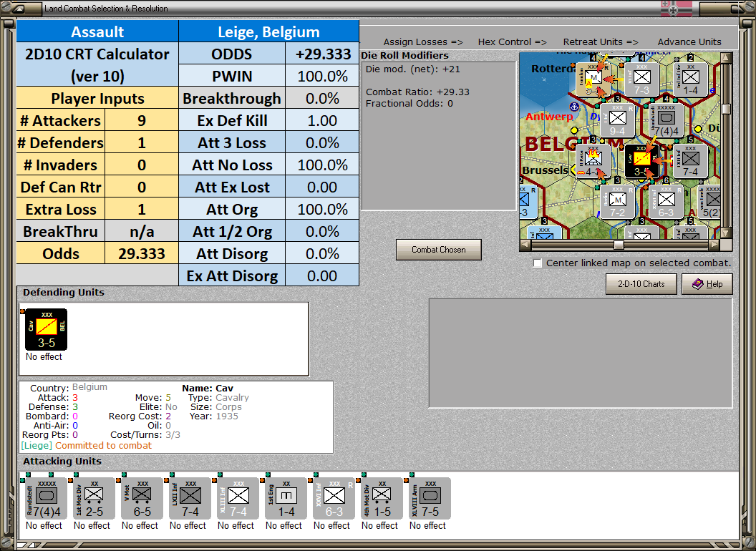
Task: Click LXII Inf 7-4 counter on the map
Action: 690,161
